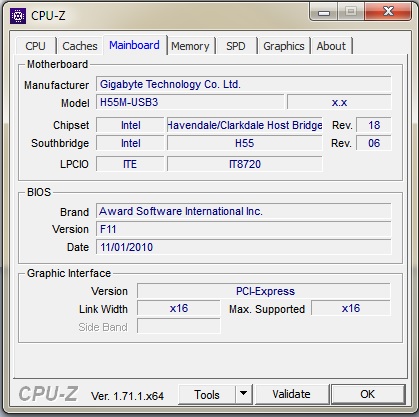Click the CPU-Z app icon in title bar
This screenshot has width=419, height=417.
click(18, 15)
